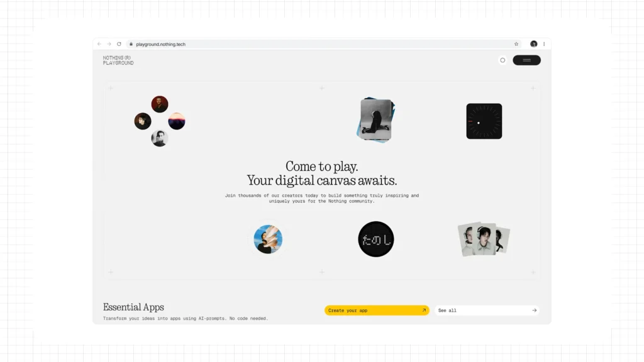Select the stacked kneeling figure photo
The height and width of the screenshot is (362, 644).
coord(376,120)
